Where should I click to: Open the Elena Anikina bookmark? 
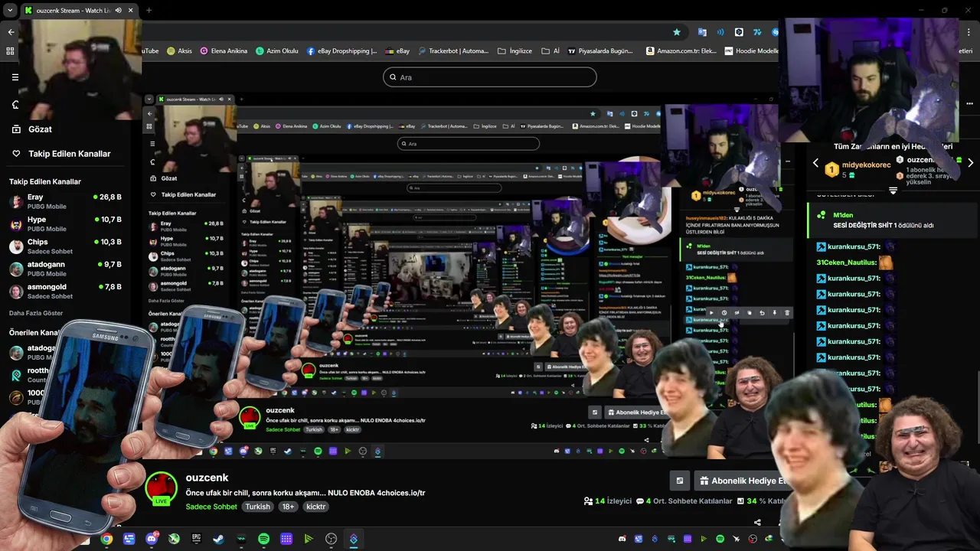coord(224,51)
